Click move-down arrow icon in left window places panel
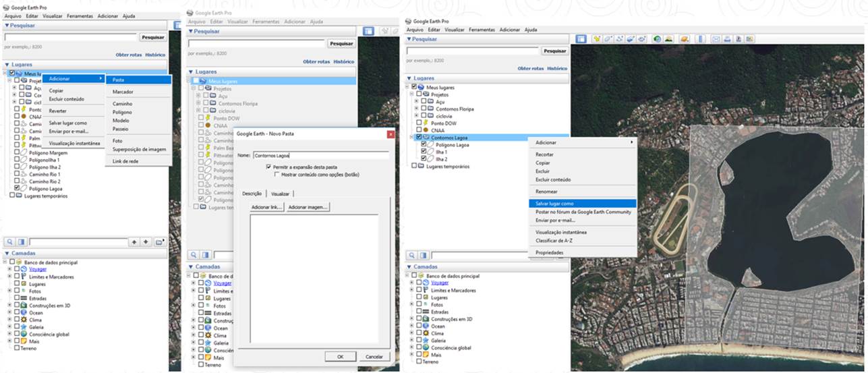Image resolution: width=868 pixels, height=373 pixels. pyautogui.click(x=146, y=241)
